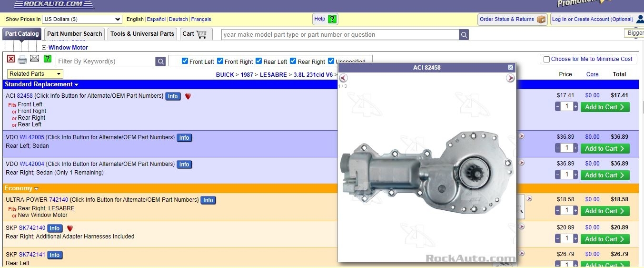Open Info for SKP SK742140
Image resolution: width=644 pixels, height=268 pixels.
coord(55,228)
